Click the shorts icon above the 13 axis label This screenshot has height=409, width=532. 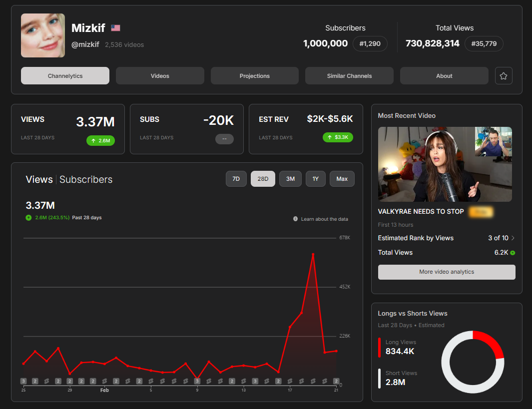coord(244,381)
